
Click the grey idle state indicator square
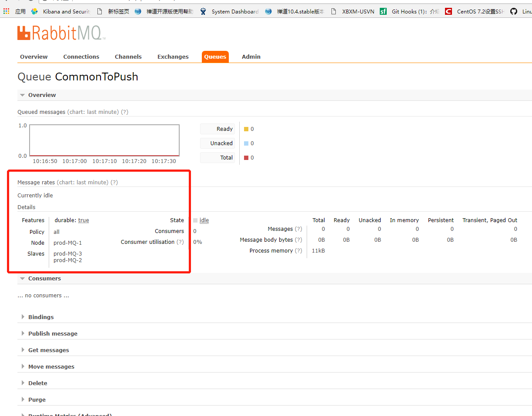click(x=195, y=220)
